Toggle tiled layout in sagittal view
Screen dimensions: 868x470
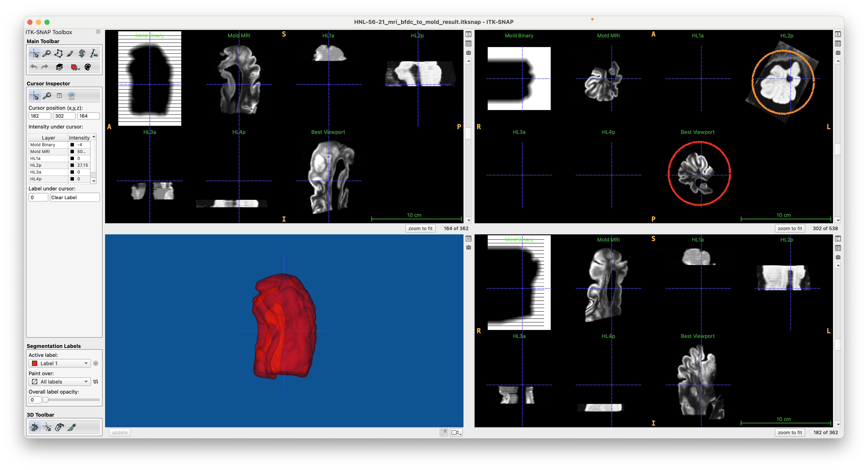pyautogui.click(x=468, y=43)
